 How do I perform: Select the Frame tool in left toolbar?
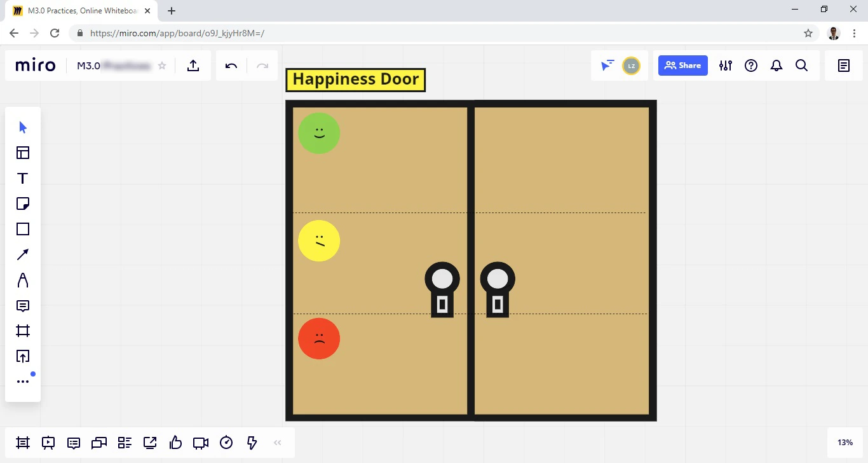click(23, 331)
